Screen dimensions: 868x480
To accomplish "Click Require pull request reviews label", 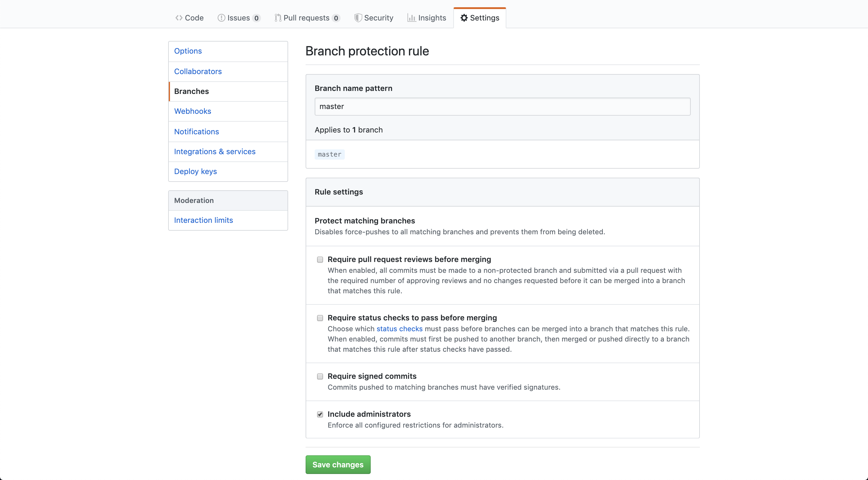I will coord(409,260).
